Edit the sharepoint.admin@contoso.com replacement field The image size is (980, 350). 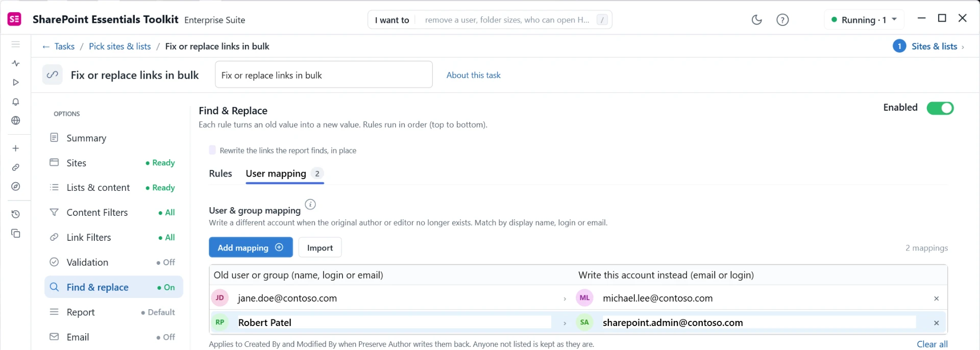point(758,322)
